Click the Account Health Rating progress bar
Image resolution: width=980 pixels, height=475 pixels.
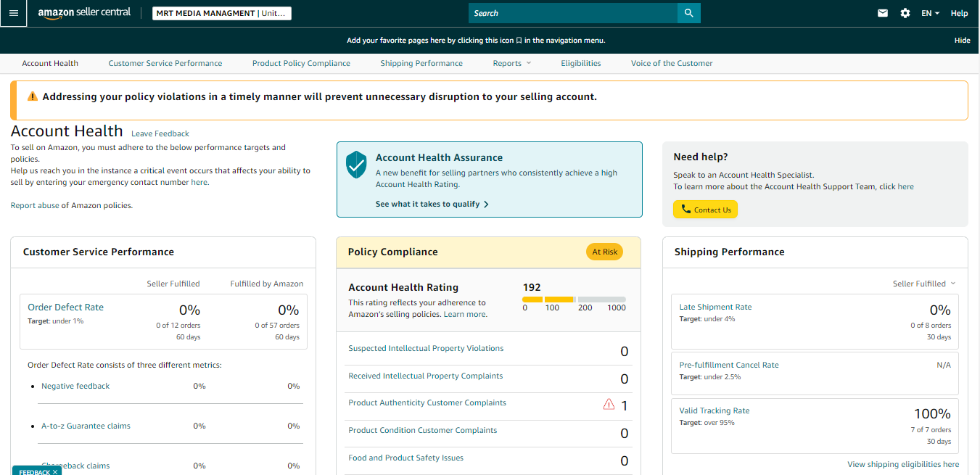[574, 300]
